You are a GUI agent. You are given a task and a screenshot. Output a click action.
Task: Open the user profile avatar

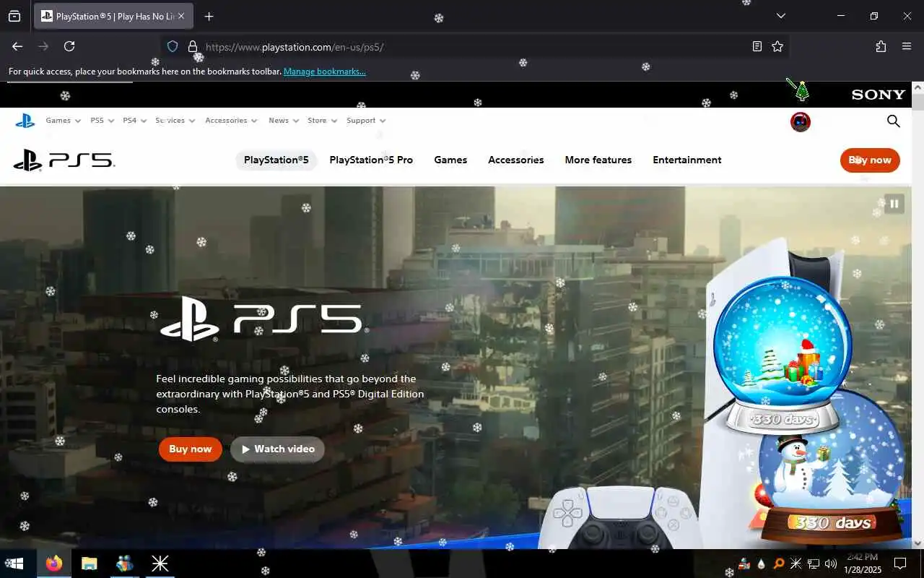(801, 121)
